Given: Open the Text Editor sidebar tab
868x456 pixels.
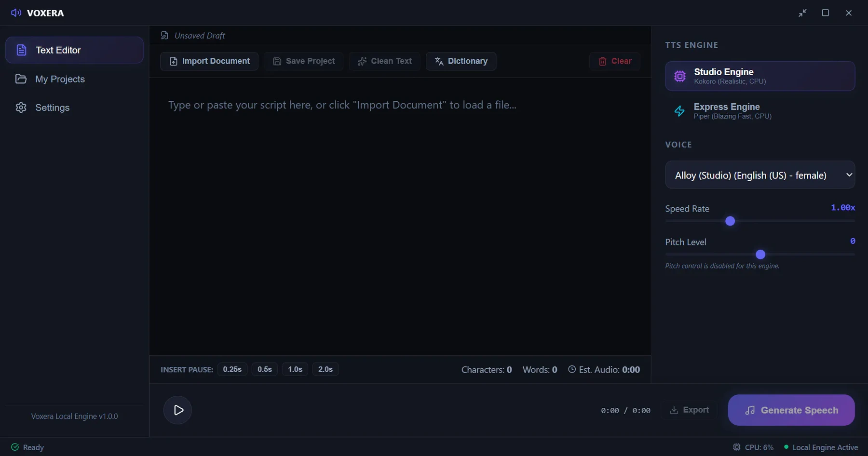Looking at the screenshot, I should pos(74,50).
